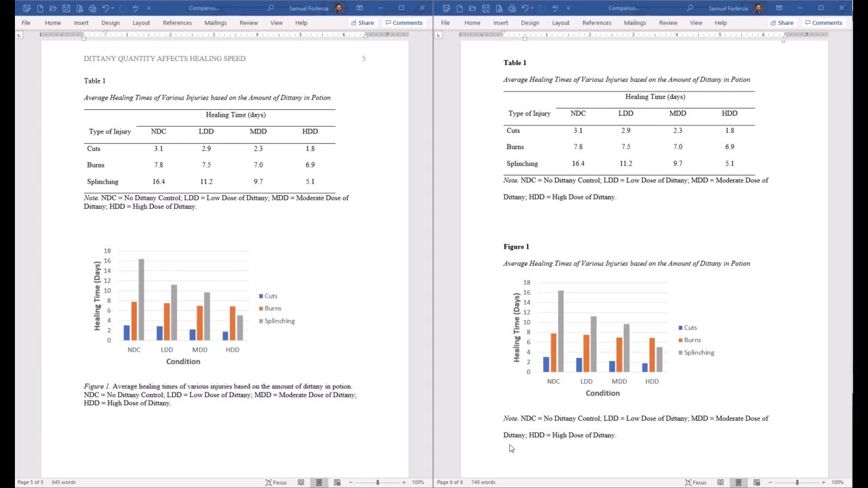Click zoom slider handle in right window
Viewport: 868px width, 488px height.
[x=797, y=482]
